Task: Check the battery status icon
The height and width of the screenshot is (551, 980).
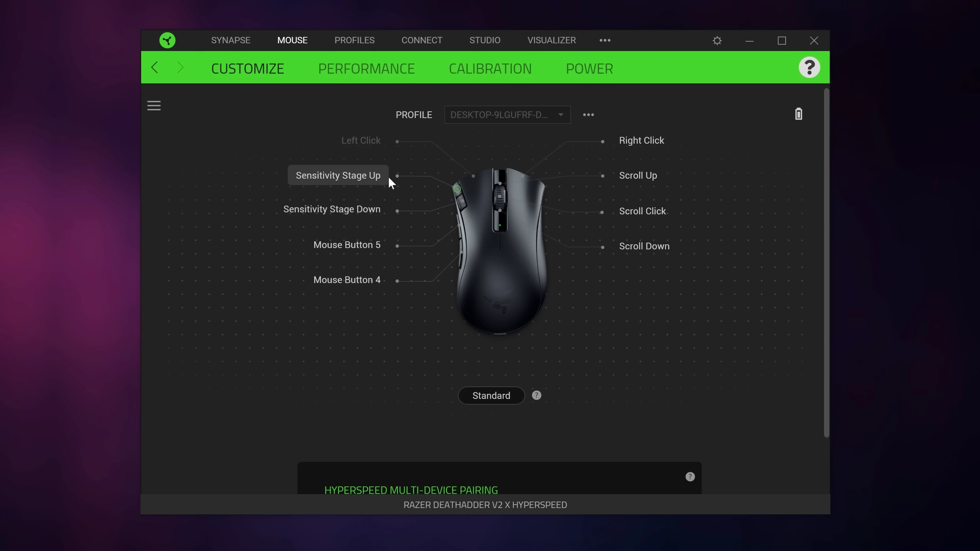Action: [799, 114]
